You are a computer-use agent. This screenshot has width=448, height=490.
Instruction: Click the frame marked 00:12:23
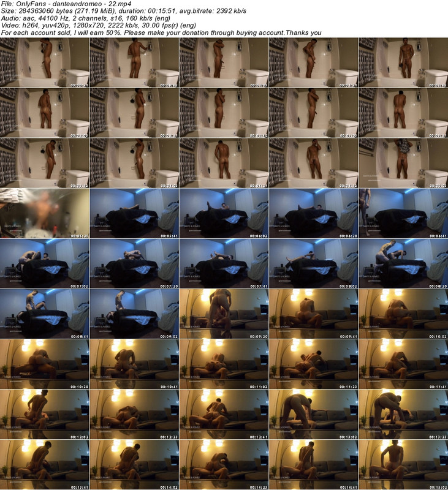pos(134,413)
